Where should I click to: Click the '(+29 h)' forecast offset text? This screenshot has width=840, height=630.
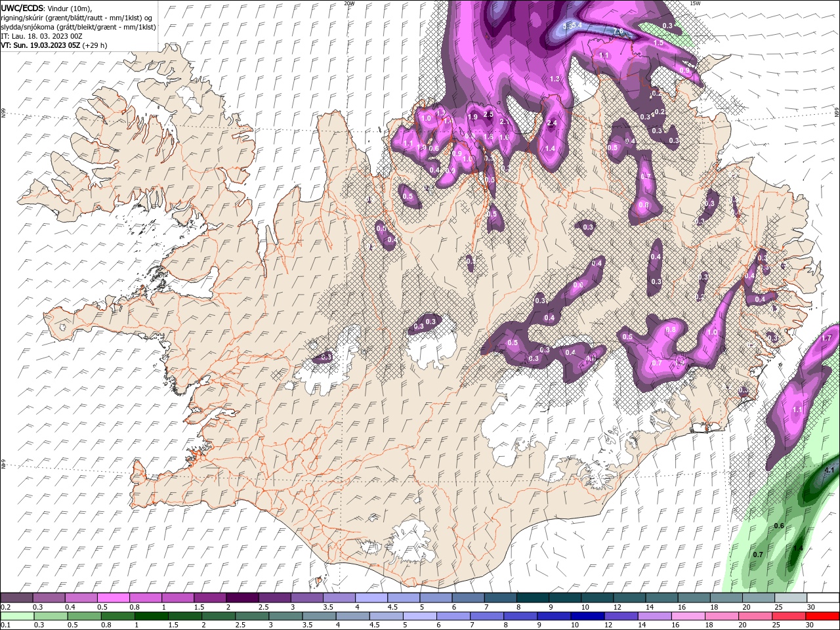pyautogui.click(x=95, y=45)
